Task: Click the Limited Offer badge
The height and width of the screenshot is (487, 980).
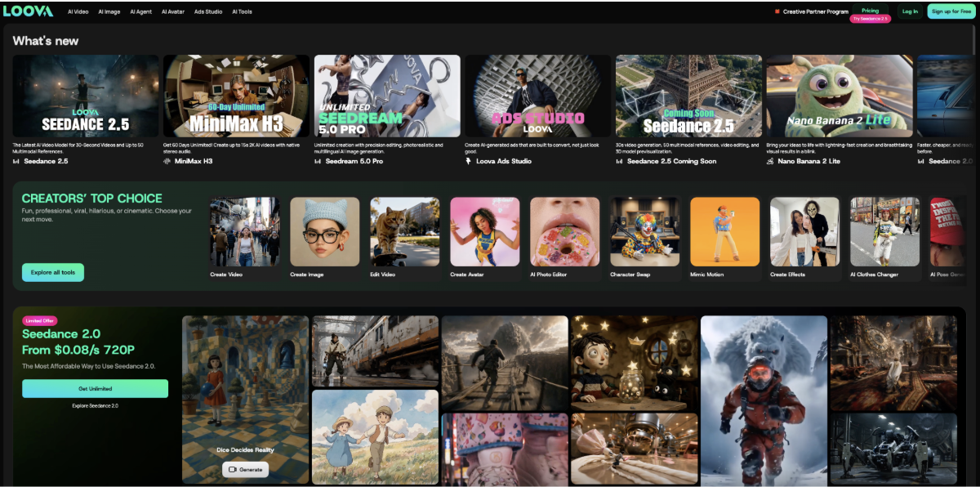Action: tap(39, 321)
